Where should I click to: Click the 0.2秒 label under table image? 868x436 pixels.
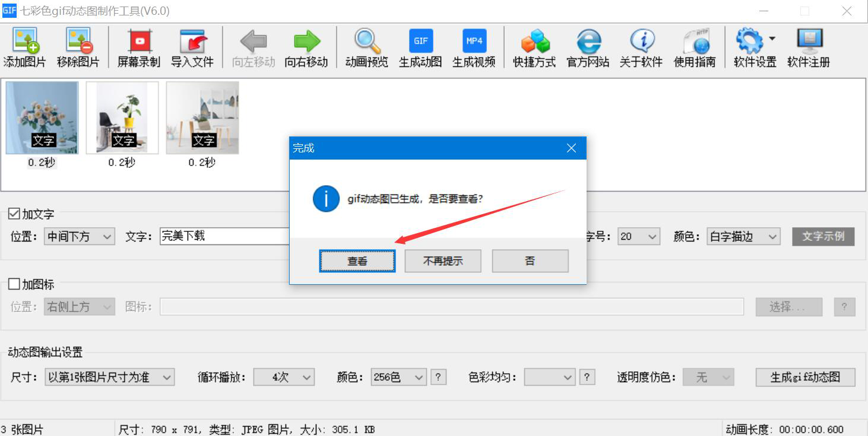(202, 163)
